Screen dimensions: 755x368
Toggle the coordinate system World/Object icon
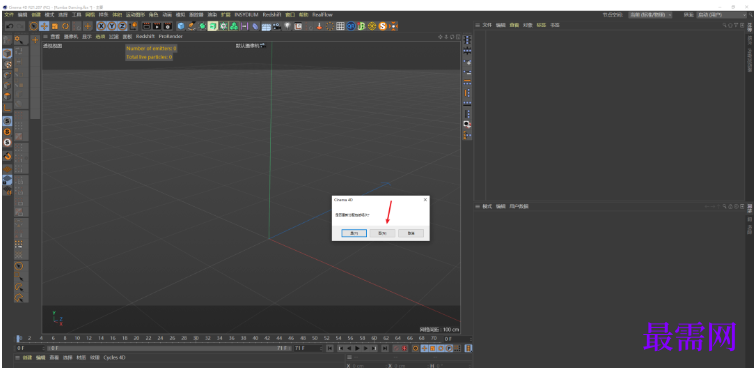click(134, 26)
